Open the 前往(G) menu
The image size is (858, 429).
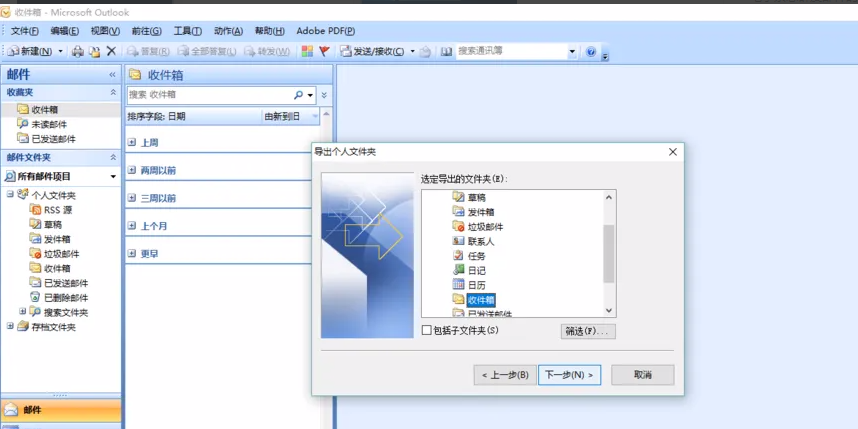tap(147, 31)
